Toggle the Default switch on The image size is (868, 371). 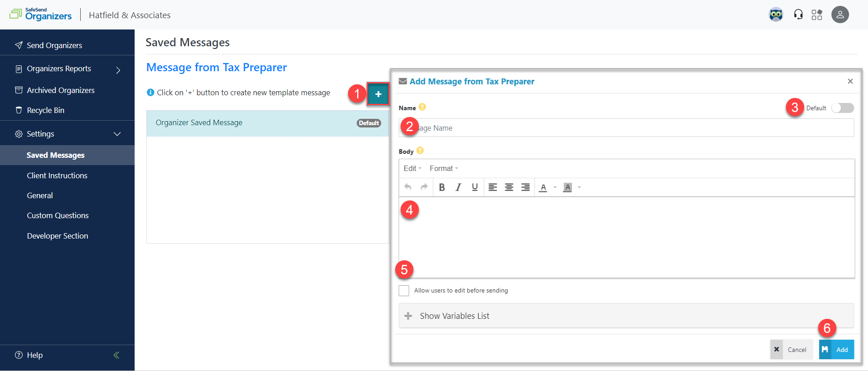coord(843,108)
